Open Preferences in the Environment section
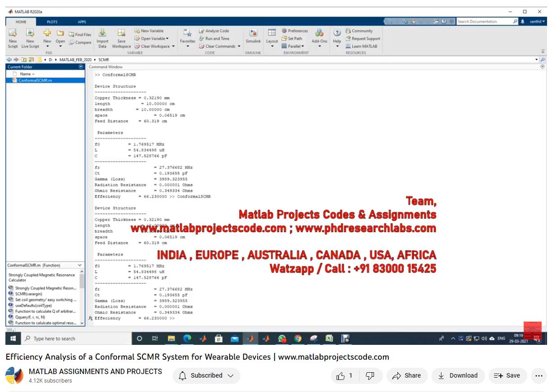The height and width of the screenshot is (392, 552). click(x=285, y=31)
